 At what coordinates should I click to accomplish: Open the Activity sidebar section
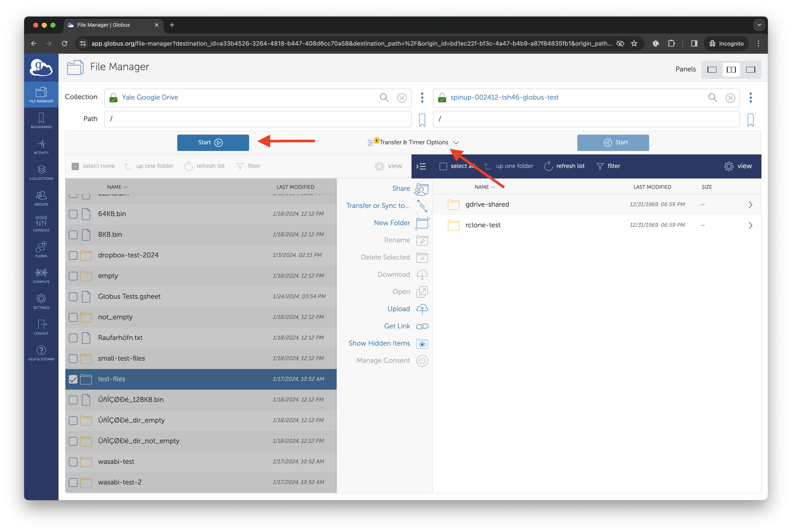tap(41, 147)
